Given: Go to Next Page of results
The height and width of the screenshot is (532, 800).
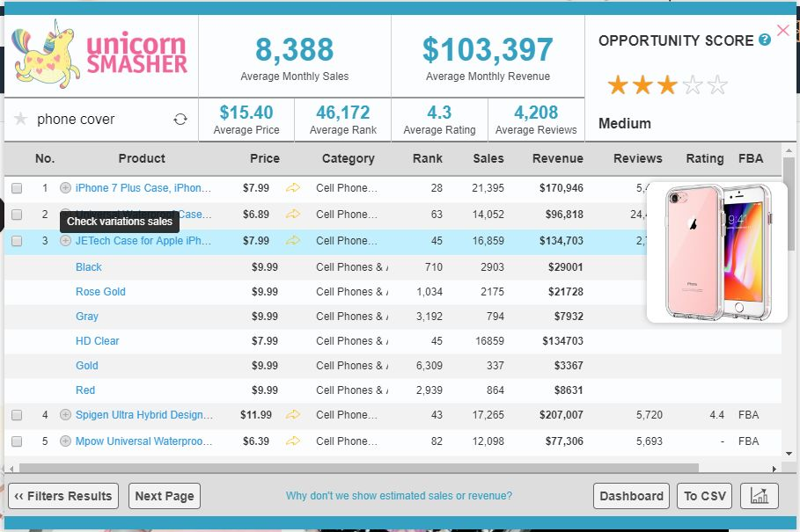Looking at the screenshot, I should coord(165,496).
